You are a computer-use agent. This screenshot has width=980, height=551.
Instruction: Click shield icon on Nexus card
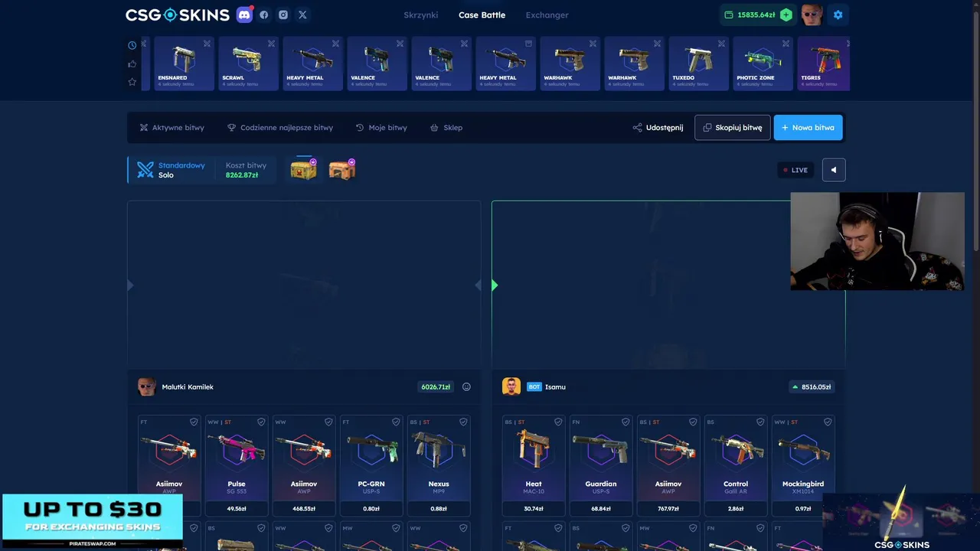463,422
